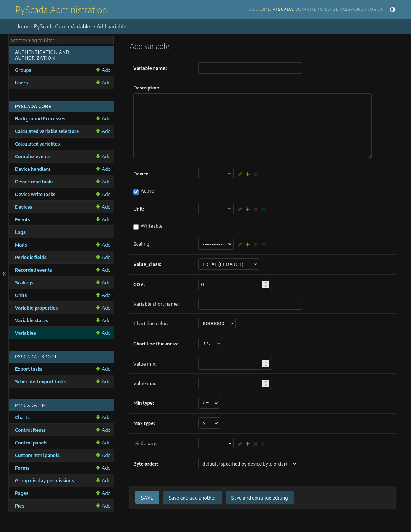Click Add next to Pies

(103, 506)
